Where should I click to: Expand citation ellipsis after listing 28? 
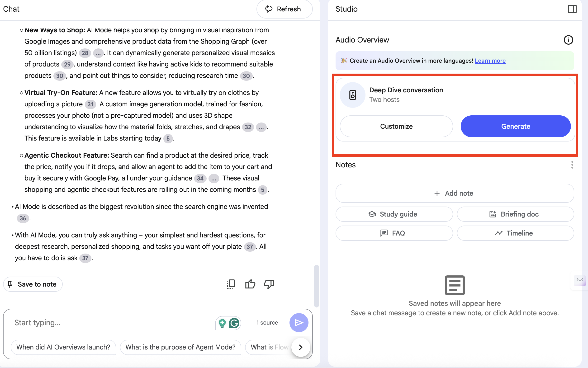[98, 53]
